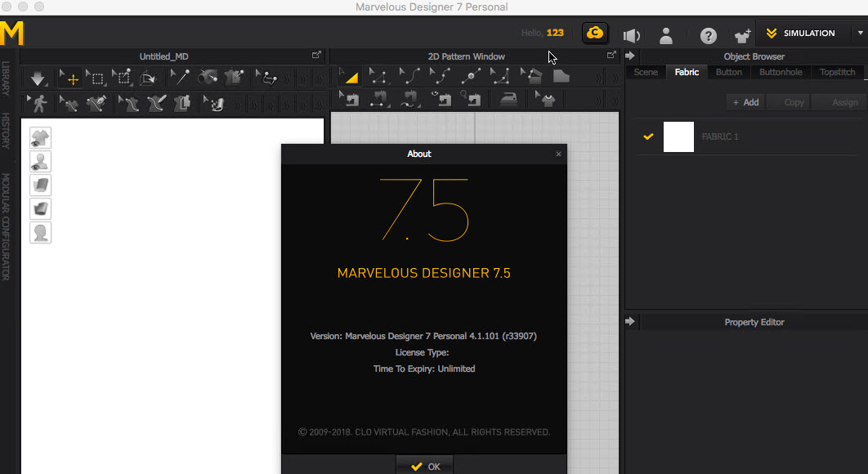Pop out the 2D Pattern Window

coord(611,55)
